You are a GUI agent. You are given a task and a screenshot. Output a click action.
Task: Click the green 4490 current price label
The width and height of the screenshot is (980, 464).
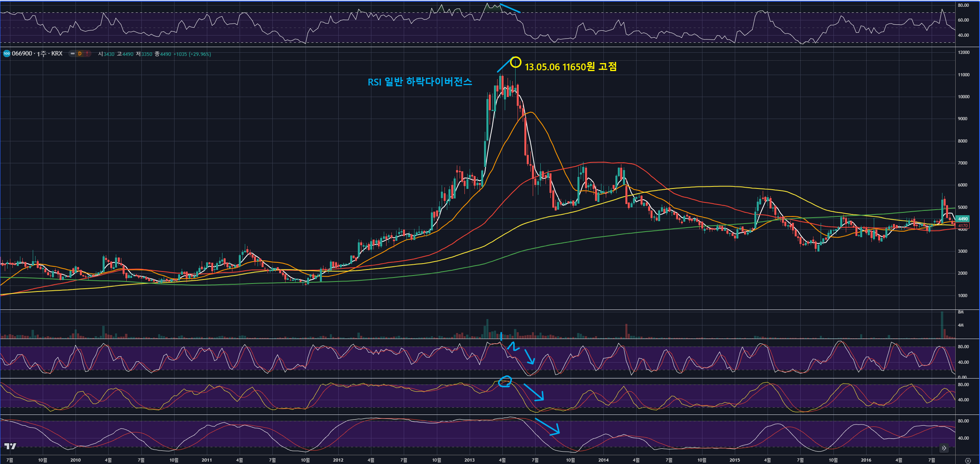pos(963,219)
